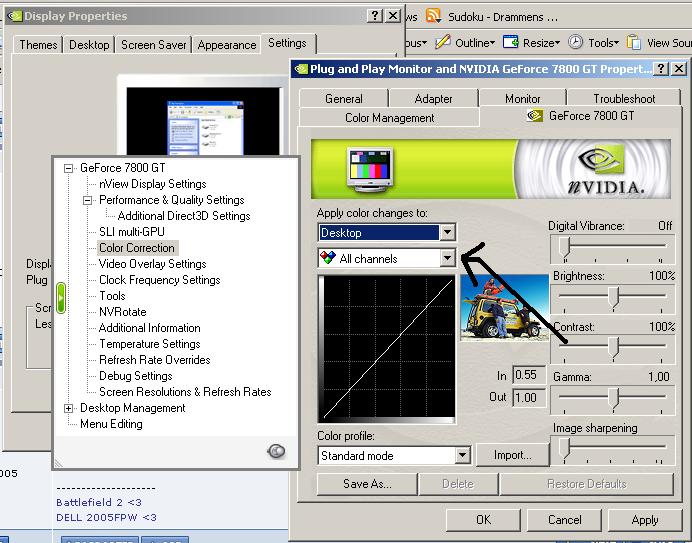Click the RSS feed icon beside Sudoku
This screenshot has height=543, width=692.
(x=433, y=15)
